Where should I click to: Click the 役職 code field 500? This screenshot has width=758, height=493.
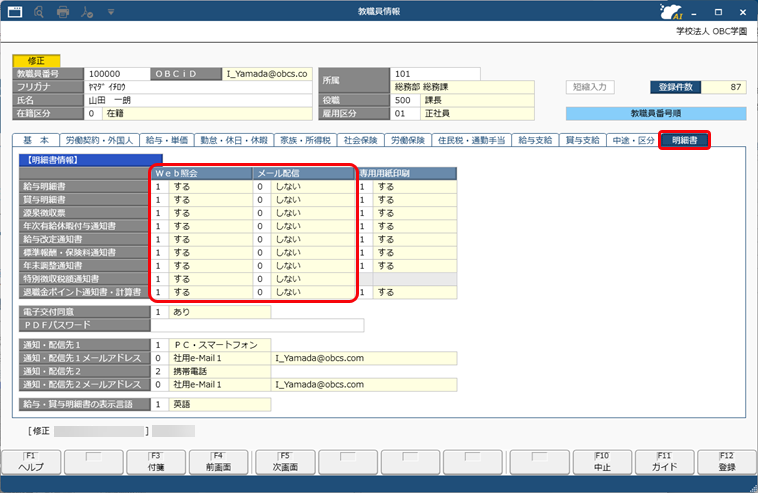tap(405, 101)
